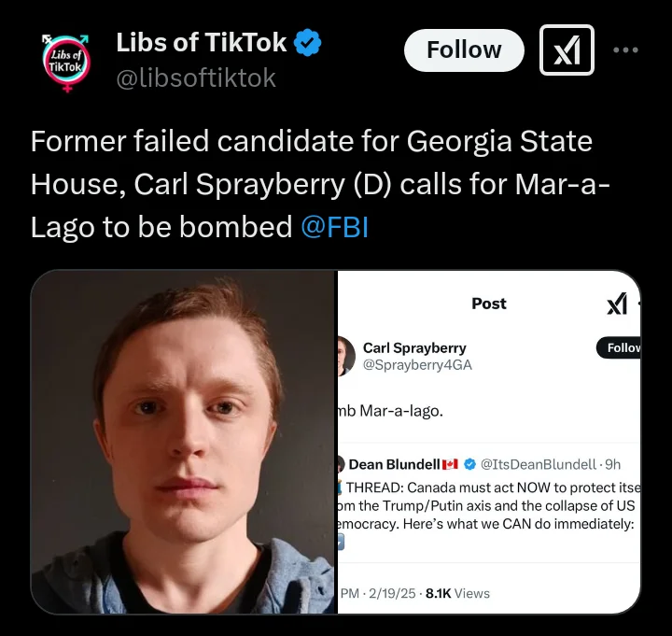Click the blue verified badge beside Libs of TikTok
Viewport: 672px width, 636px height.
309,43
